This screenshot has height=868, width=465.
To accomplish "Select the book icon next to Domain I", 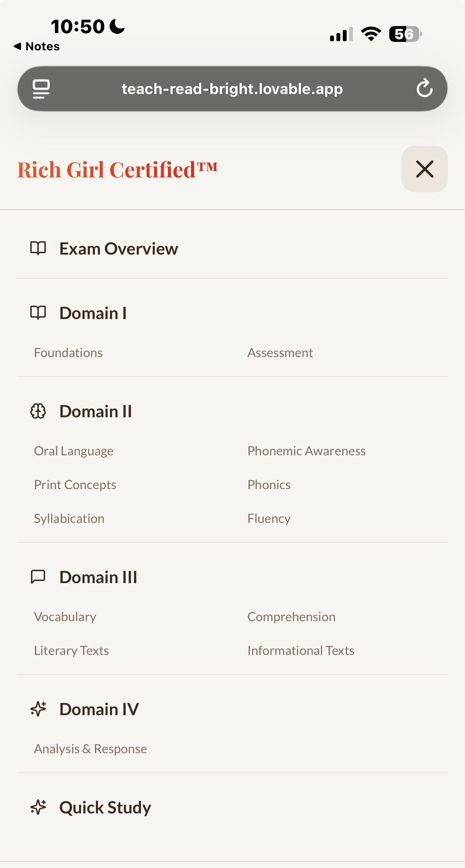I will [x=39, y=313].
